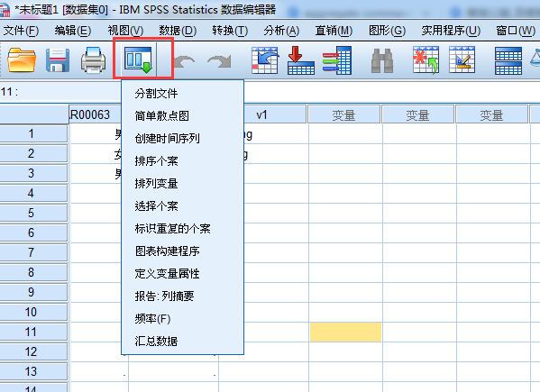540x392 pixels.
Task: Select row header 13
Action: (33, 371)
